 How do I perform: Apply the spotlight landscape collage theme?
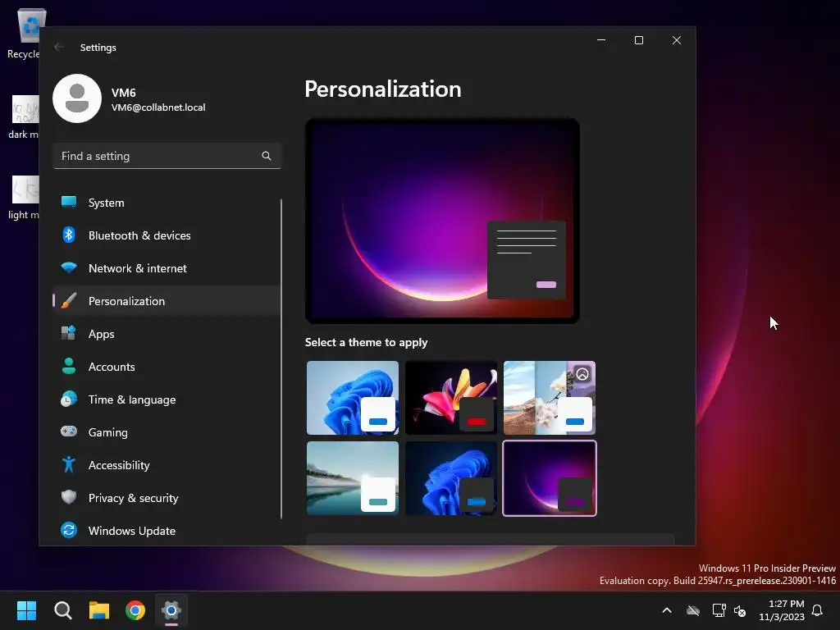pos(549,398)
